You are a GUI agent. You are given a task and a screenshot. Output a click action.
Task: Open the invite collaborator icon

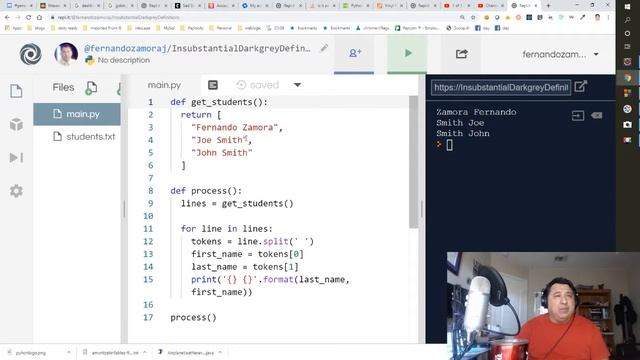click(x=354, y=53)
